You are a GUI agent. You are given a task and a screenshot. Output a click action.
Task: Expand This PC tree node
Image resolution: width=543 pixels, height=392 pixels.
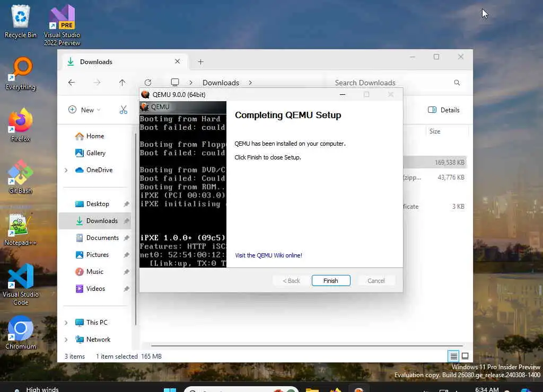point(66,323)
